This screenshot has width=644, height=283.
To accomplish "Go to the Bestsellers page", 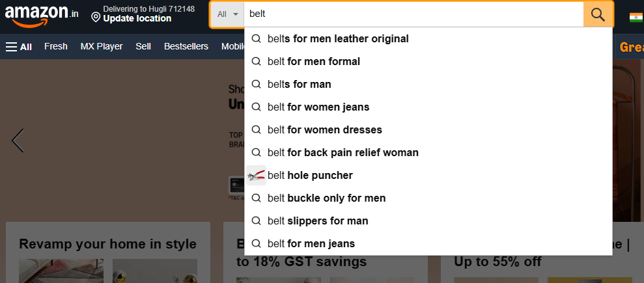I will pyautogui.click(x=186, y=46).
